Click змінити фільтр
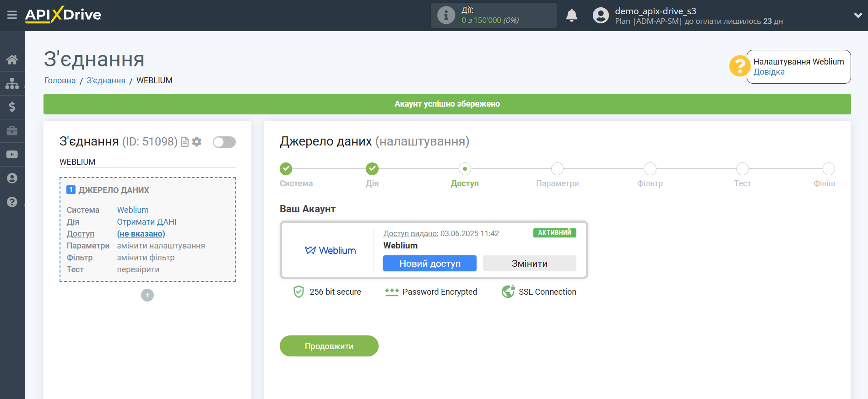 point(146,258)
